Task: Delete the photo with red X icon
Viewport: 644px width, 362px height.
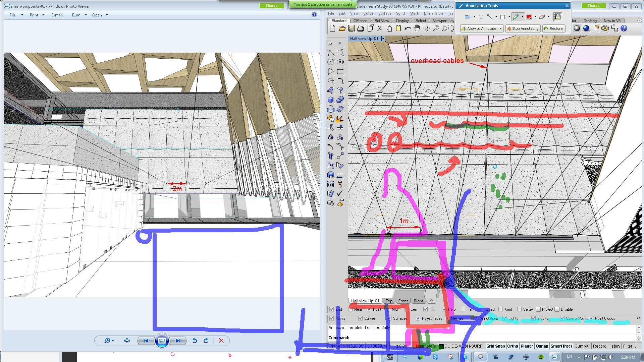Action: click(x=221, y=341)
